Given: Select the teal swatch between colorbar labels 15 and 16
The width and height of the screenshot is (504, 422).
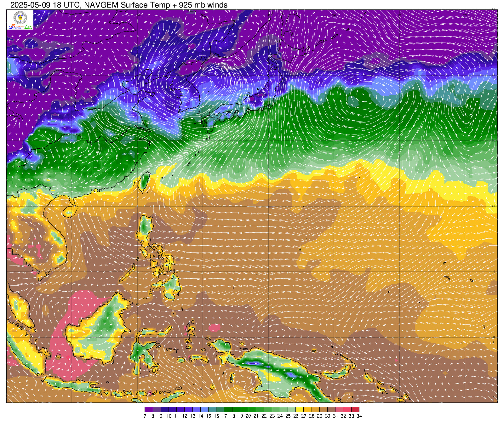Looking at the screenshot, I should tap(212, 409).
